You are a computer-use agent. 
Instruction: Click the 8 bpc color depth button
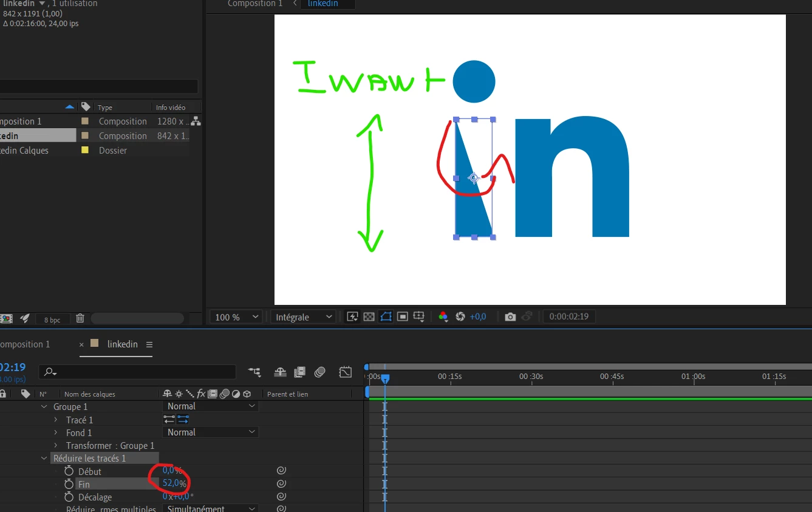click(x=52, y=319)
